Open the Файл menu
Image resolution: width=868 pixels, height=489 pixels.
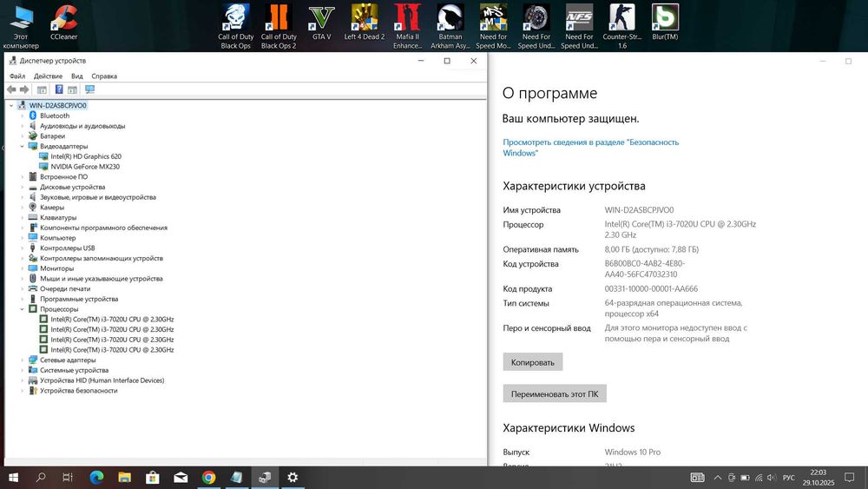coord(17,76)
